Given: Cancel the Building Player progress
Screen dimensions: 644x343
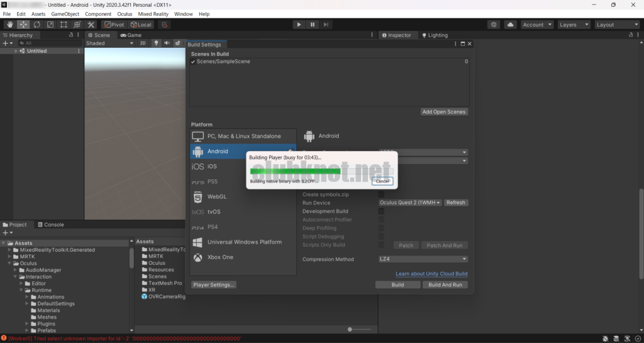Looking at the screenshot, I should click(x=382, y=181).
